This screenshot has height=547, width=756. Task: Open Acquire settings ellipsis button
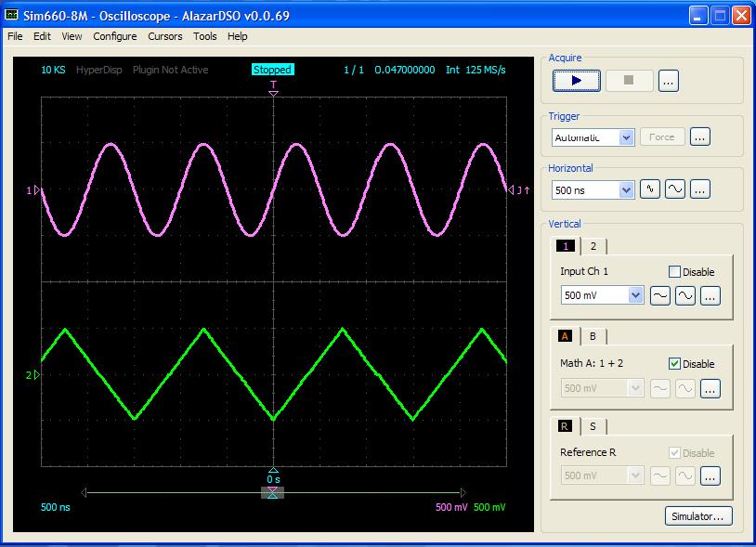coord(669,81)
